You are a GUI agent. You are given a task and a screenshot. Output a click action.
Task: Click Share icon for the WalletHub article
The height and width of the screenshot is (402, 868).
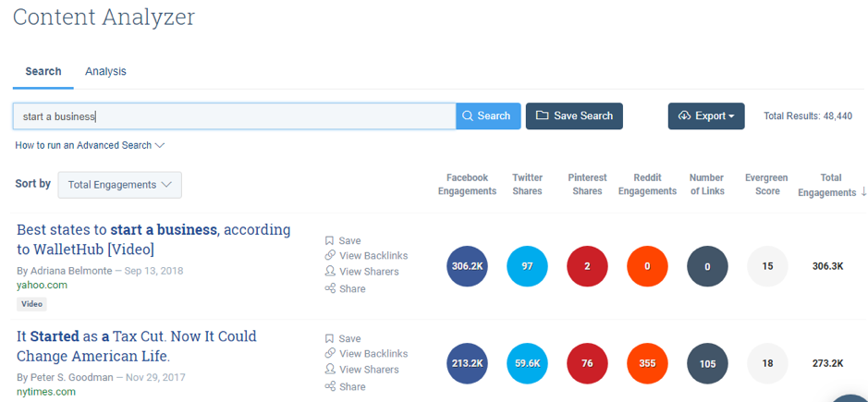(330, 288)
